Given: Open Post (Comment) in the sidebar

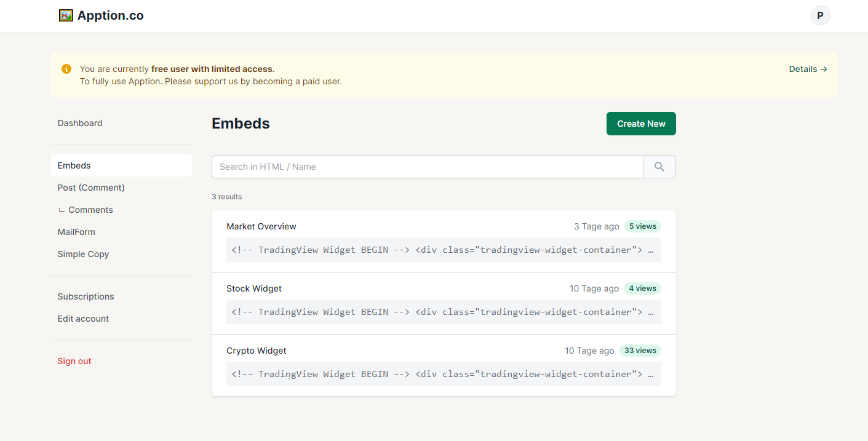Looking at the screenshot, I should click(x=91, y=188).
